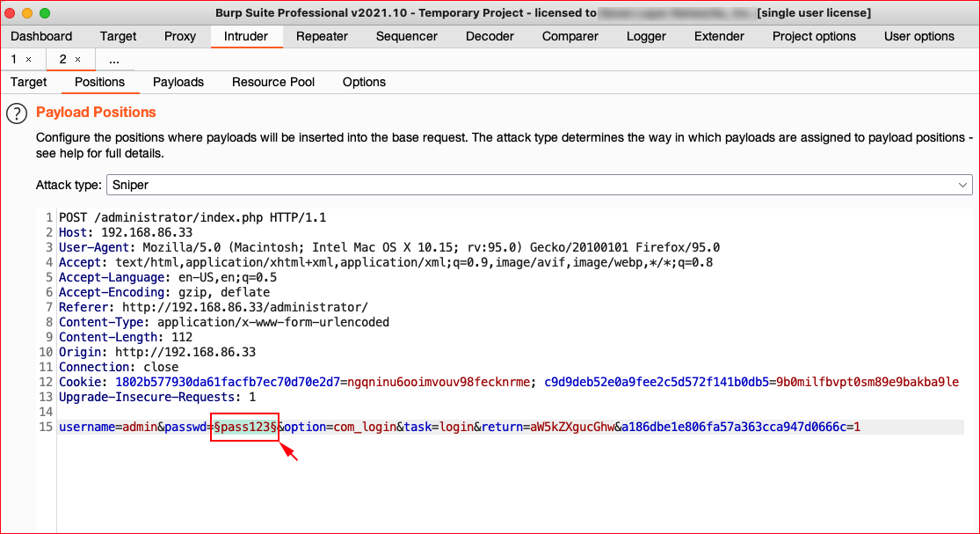Image resolution: width=980 pixels, height=534 pixels.
Task: Select the Intruder tab
Action: (x=246, y=36)
